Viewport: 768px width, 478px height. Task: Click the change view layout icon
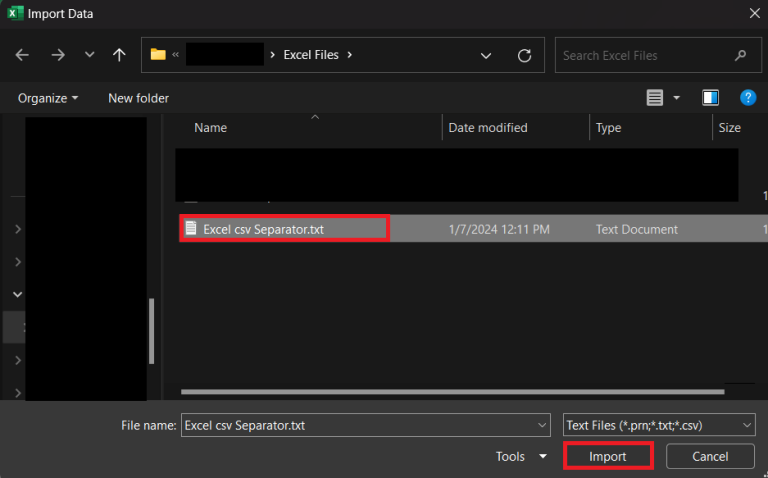pyautogui.click(x=655, y=98)
